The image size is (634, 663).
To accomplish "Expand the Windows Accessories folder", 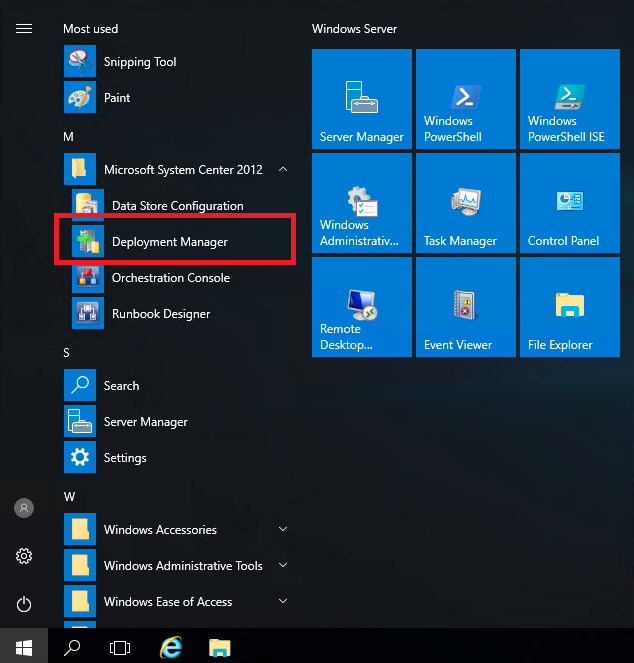I will 283,530.
